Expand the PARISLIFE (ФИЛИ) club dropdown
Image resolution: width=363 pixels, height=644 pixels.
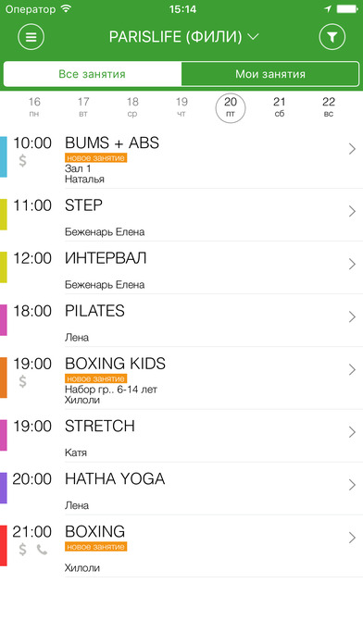pyautogui.click(x=183, y=37)
